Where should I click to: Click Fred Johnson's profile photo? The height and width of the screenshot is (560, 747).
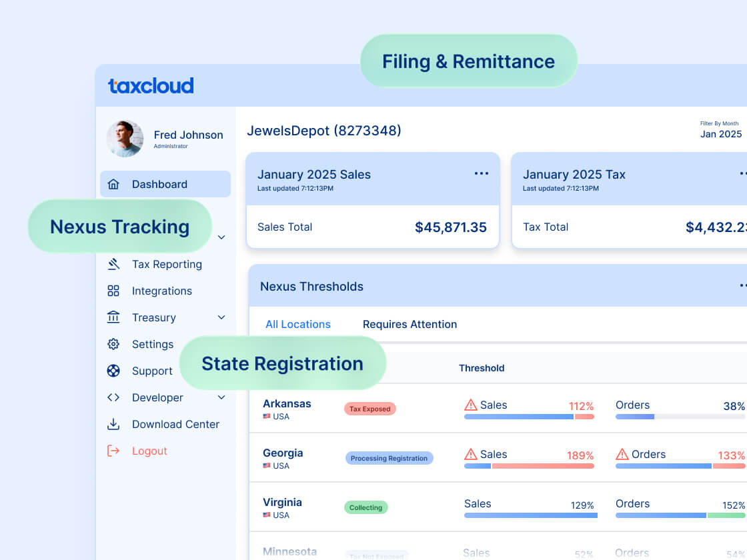(x=125, y=139)
